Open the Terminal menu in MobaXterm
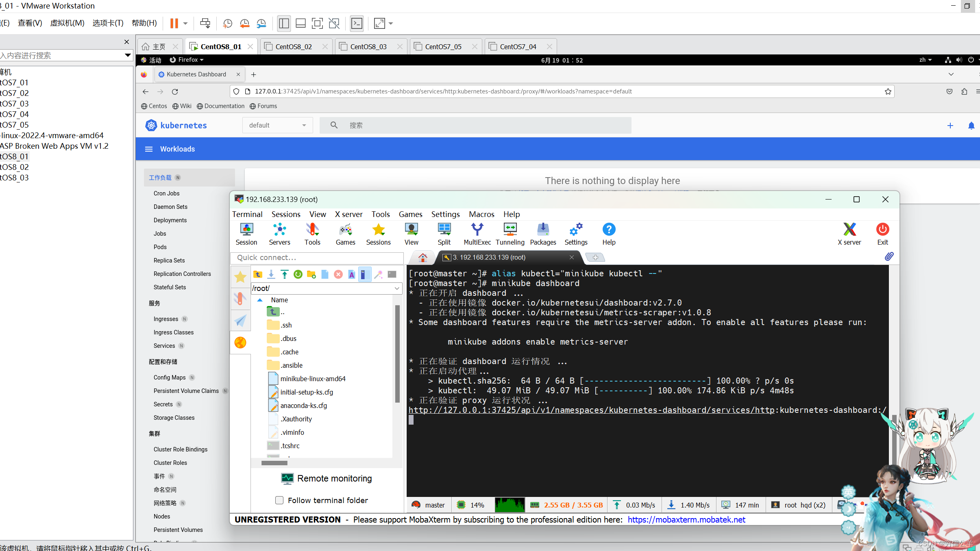 tap(247, 214)
